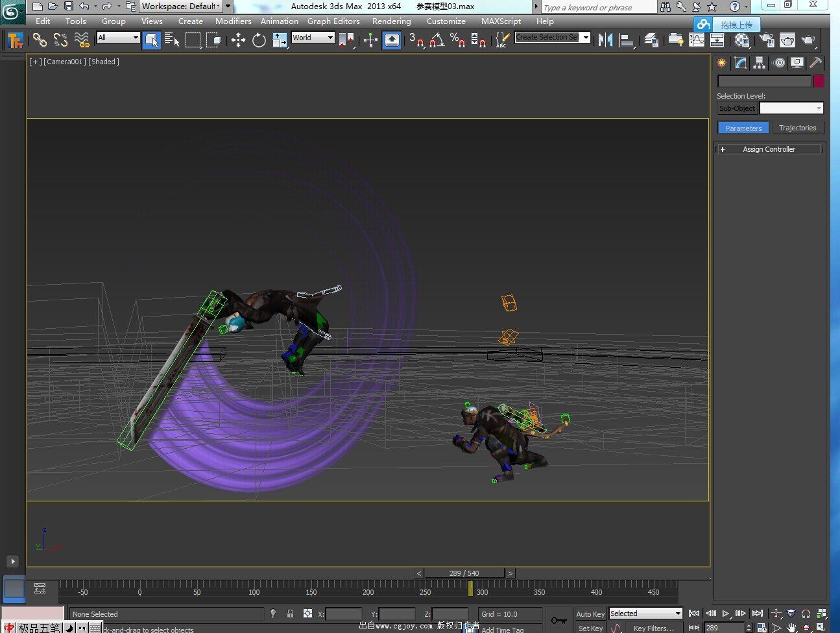Click the Align tool

point(627,40)
